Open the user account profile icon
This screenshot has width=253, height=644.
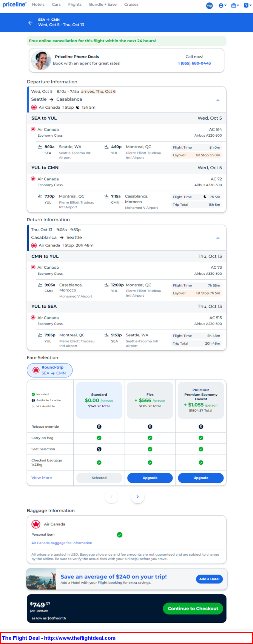(x=222, y=5)
